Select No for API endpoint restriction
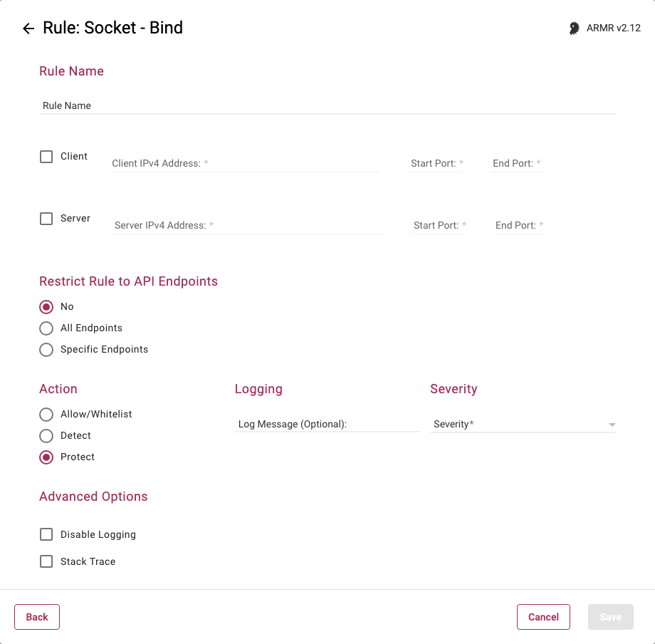655x644 pixels. point(46,307)
